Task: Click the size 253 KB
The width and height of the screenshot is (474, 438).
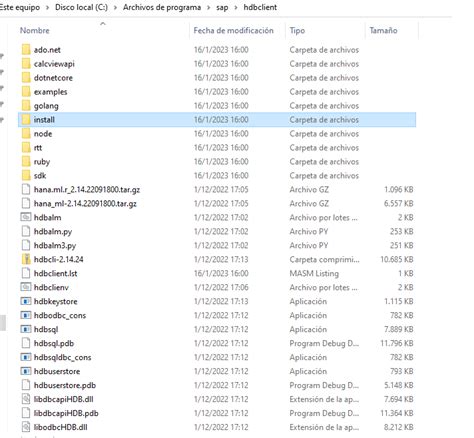Action: (402, 231)
